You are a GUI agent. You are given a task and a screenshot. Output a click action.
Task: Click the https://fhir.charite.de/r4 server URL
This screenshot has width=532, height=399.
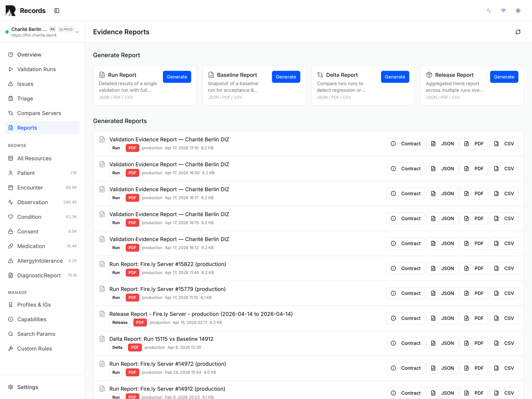point(34,35)
